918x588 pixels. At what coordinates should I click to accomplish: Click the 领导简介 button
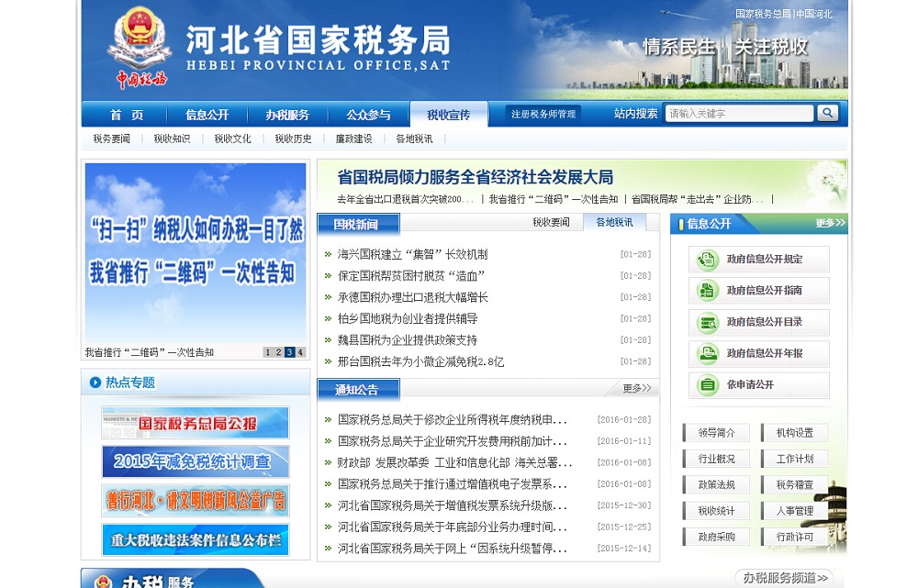pyautogui.click(x=716, y=433)
